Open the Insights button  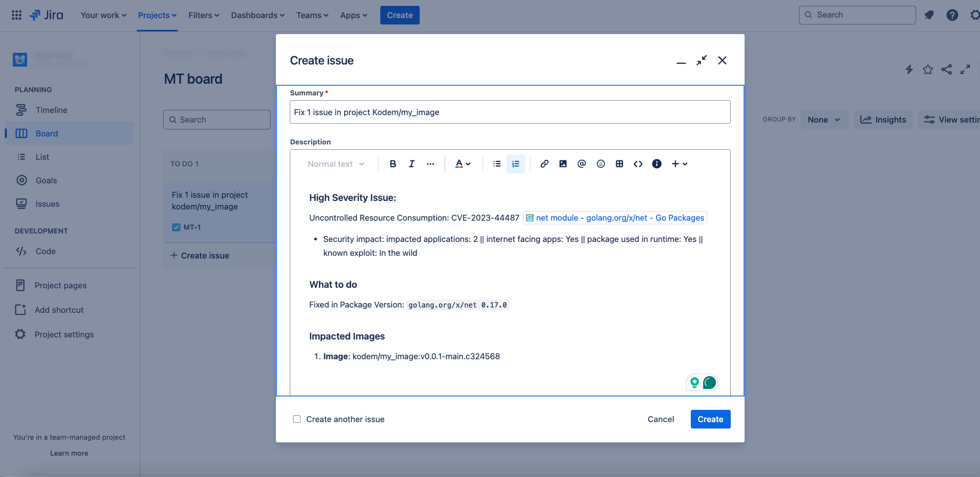click(x=884, y=119)
